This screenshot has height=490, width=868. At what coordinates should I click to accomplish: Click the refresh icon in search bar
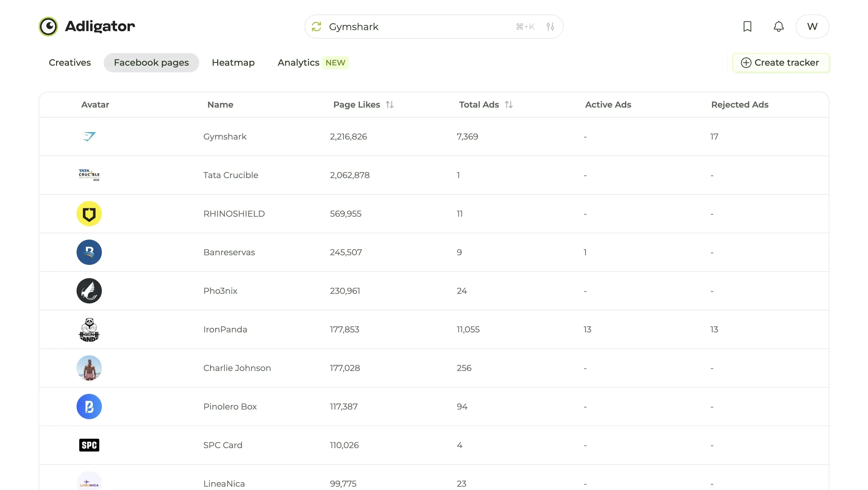[x=316, y=26]
